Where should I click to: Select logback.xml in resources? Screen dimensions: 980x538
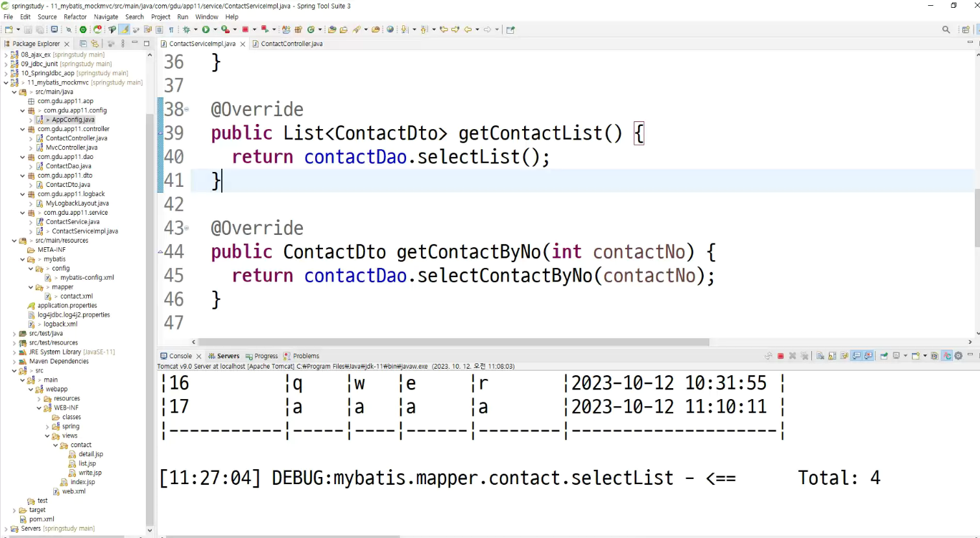[60, 324]
